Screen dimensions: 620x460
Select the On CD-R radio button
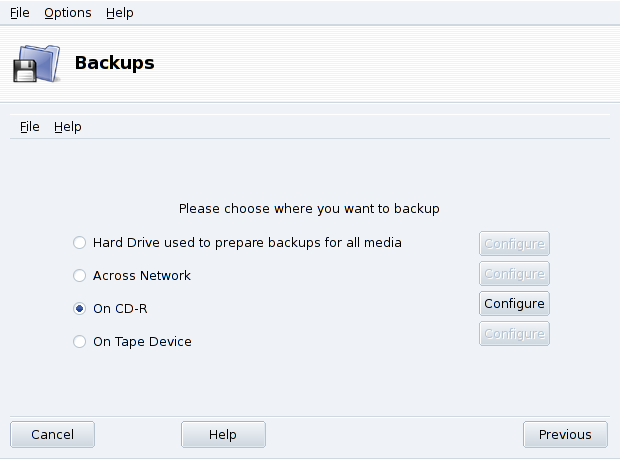(80, 308)
